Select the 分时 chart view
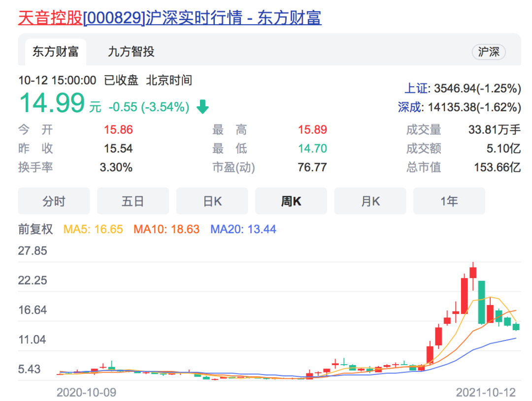This screenshot has height=401, width=532. pos(54,201)
